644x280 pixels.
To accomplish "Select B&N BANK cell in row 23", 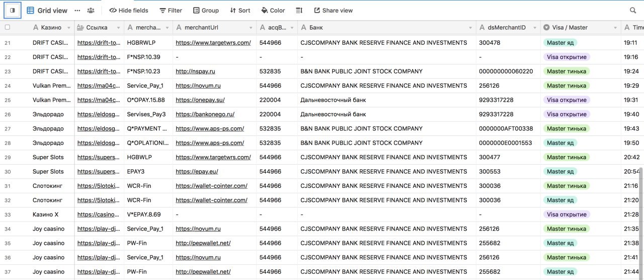I will tap(386, 72).
